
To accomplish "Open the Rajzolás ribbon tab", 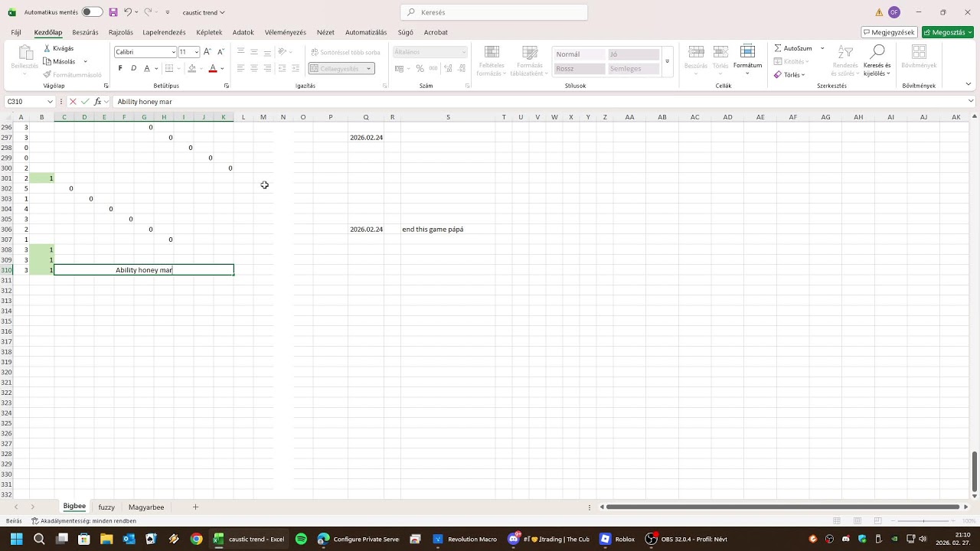I will click(x=121, y=32).
